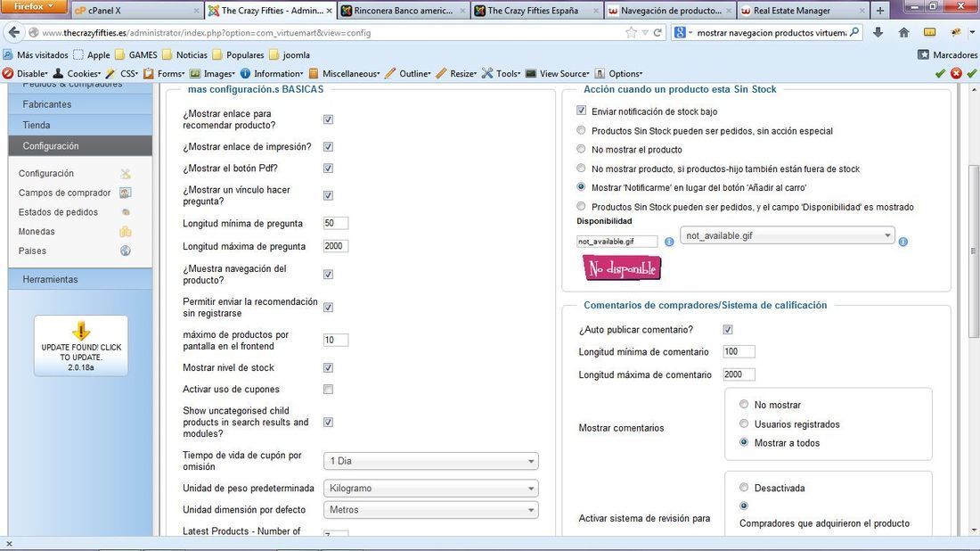Enable 'Activar uso de cupones' checkbox
Image resolution: width=980 pixels, height=551 pixels.
coord(328,390)
